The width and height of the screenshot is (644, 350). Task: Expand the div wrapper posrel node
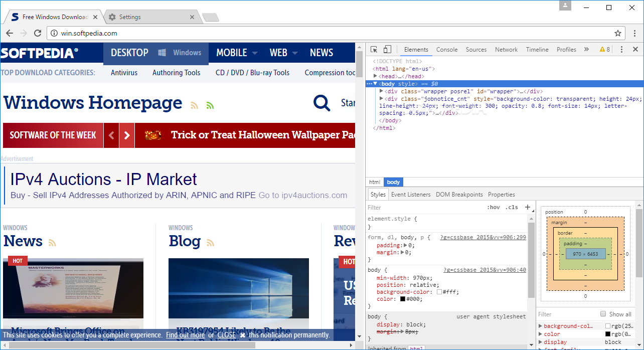(x=381, y=91)
